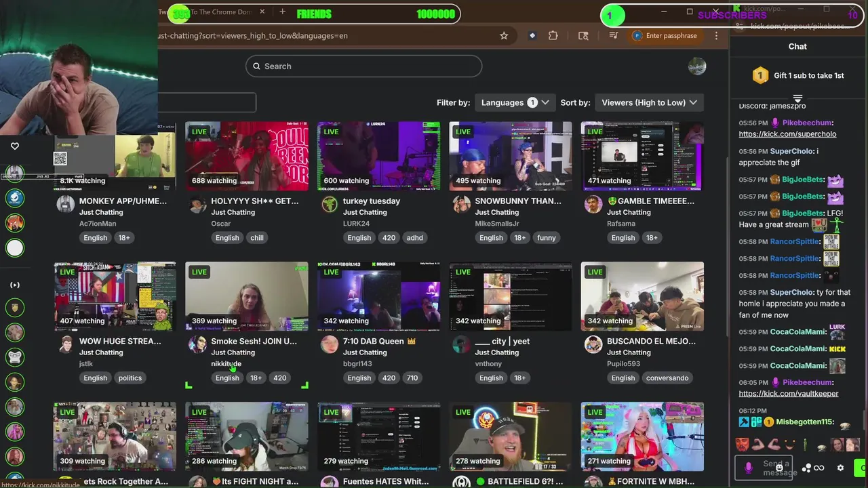The image size is (868, 488).
Task: Open turkey tuesday stream thumbnail
Action: point(378,156)
